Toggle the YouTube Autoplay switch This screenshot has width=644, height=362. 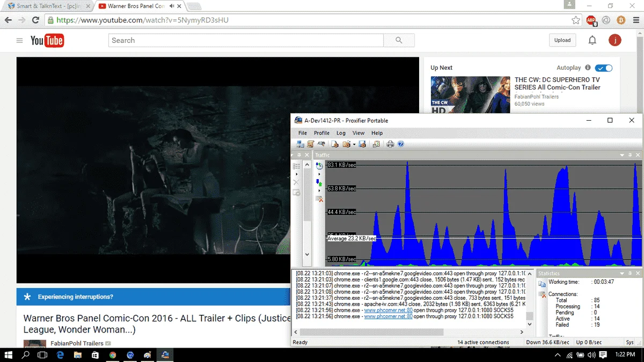click(x=604, y=68)
